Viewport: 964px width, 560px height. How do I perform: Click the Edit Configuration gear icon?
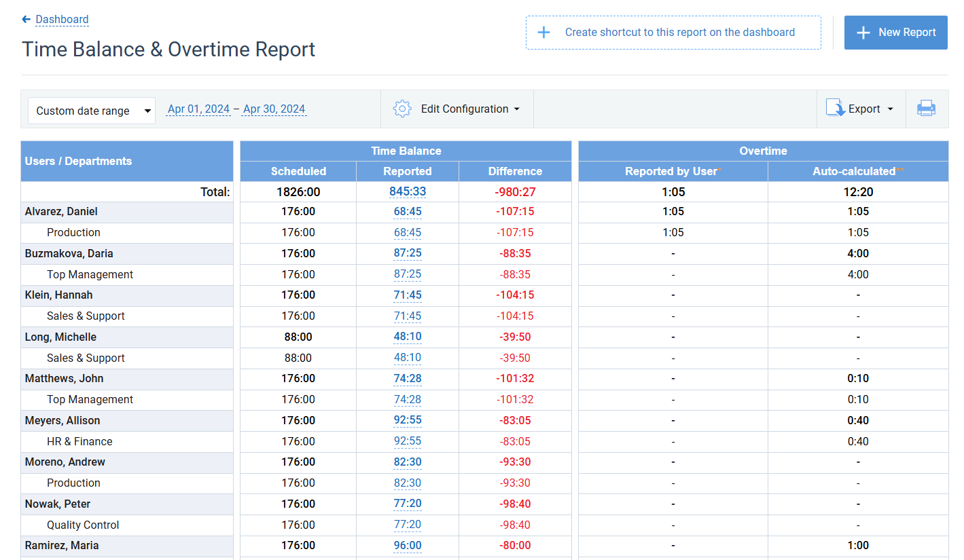tap(402, 109)
